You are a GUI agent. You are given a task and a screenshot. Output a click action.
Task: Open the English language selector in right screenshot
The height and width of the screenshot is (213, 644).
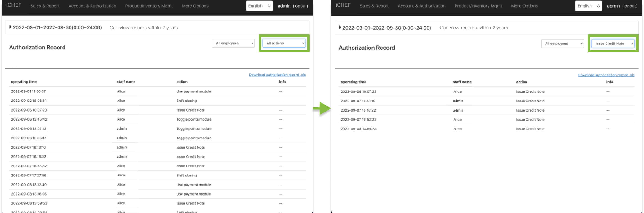(x=588, y=6)
